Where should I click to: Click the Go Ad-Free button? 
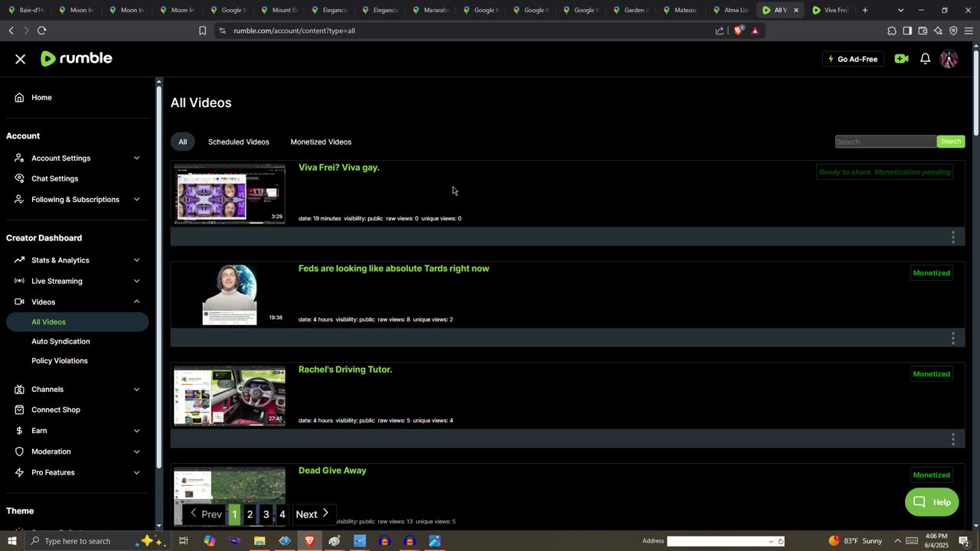pyautogui.click(x=853, y=59)
